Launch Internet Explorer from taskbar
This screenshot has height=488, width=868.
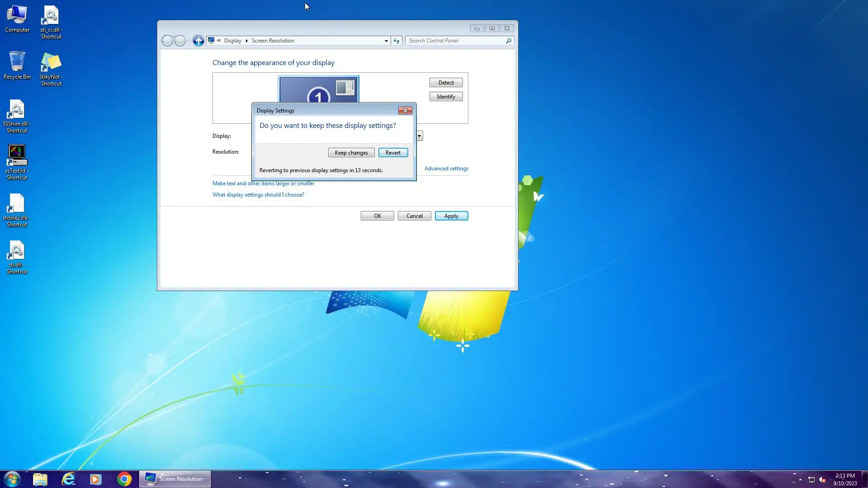(x=68, y=479)
